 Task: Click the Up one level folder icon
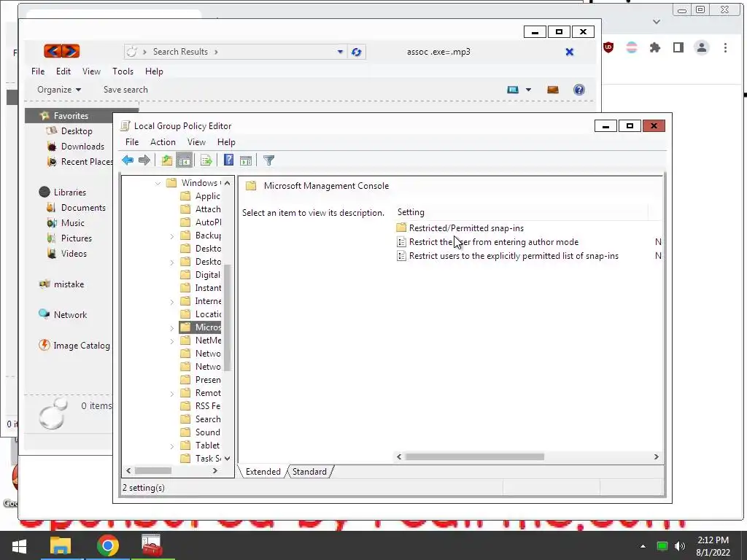167,160
